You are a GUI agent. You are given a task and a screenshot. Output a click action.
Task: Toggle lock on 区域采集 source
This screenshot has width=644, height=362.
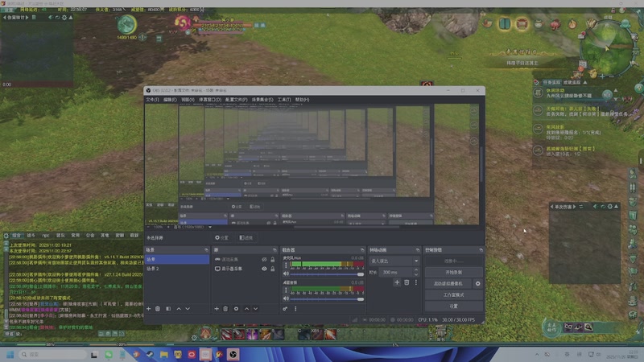[272, 259]
